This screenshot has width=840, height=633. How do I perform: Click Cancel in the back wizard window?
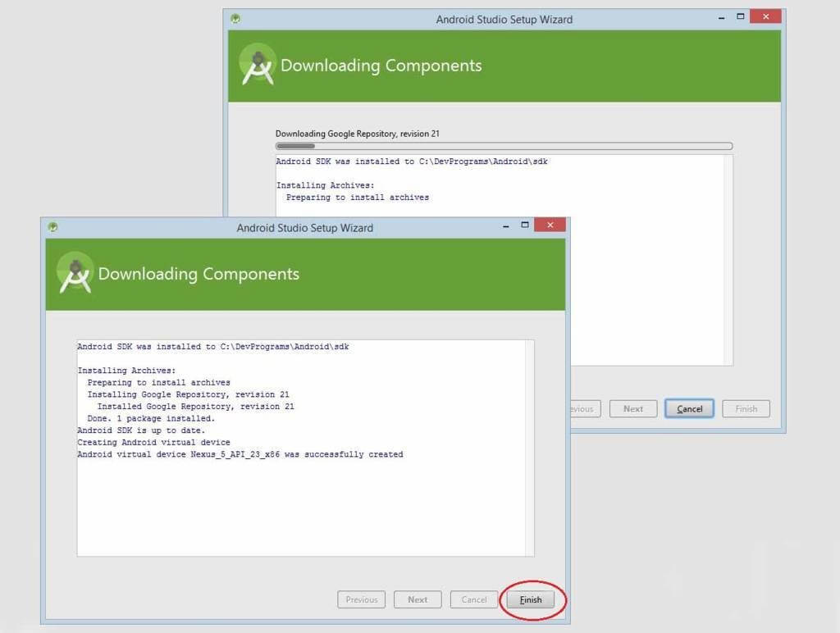(689, 408)
